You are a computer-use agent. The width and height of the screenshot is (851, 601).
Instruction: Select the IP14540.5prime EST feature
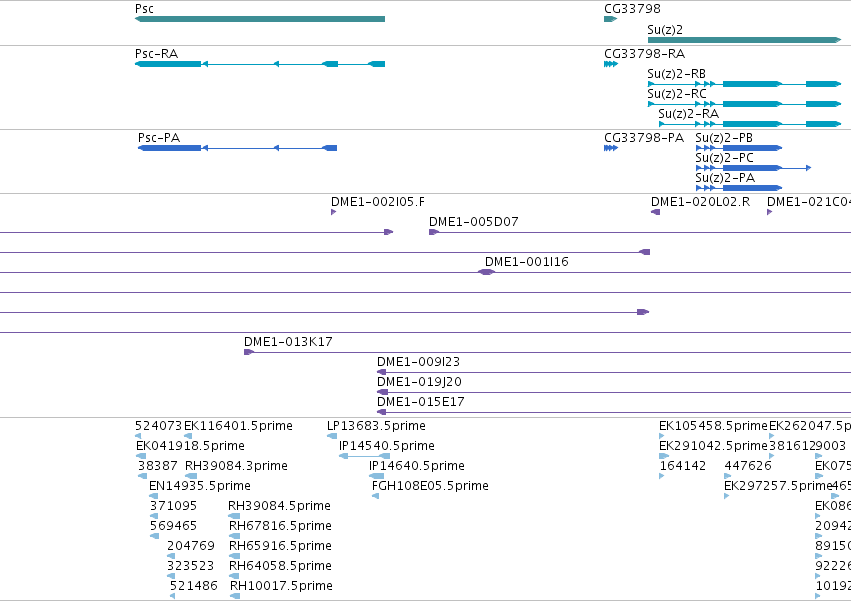364,456
